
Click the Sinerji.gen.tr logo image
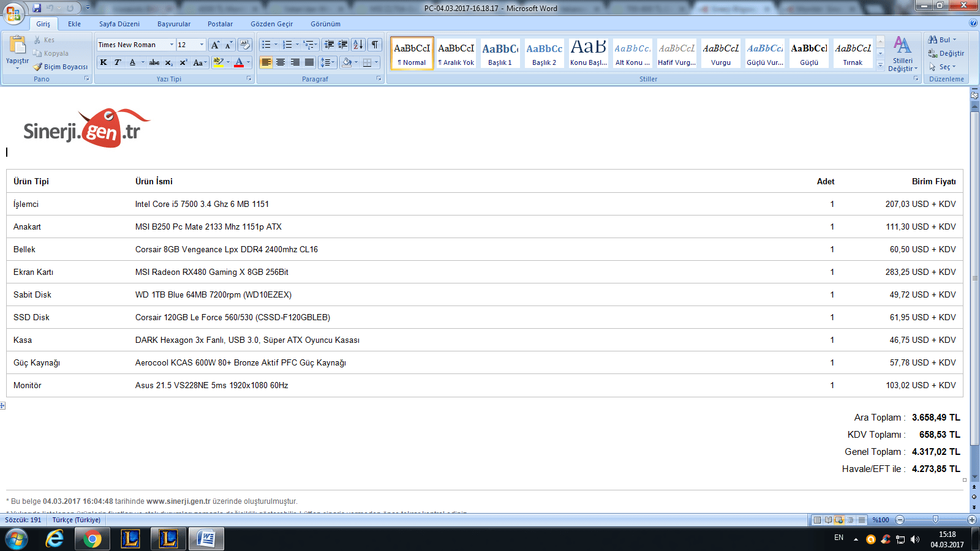86,128
